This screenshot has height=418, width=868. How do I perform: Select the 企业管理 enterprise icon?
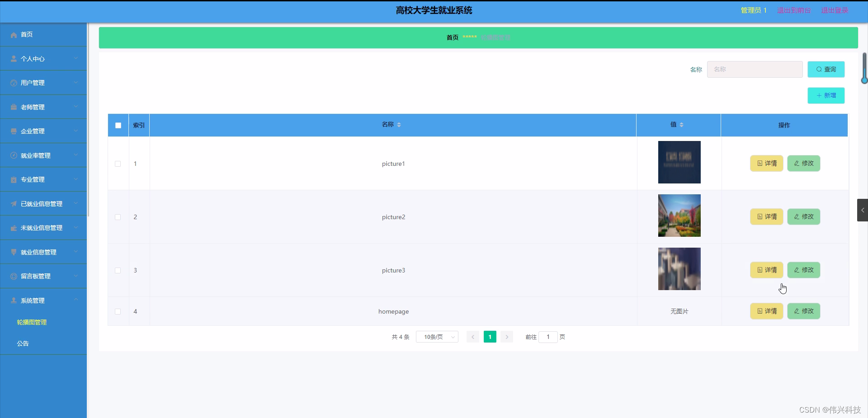point(13,131)
